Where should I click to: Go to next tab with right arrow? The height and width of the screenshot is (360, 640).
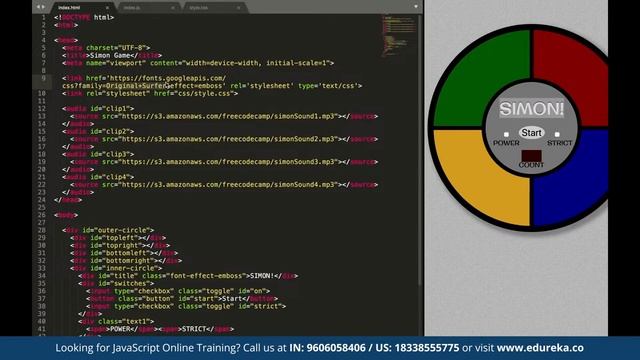(x=43, y=7)
